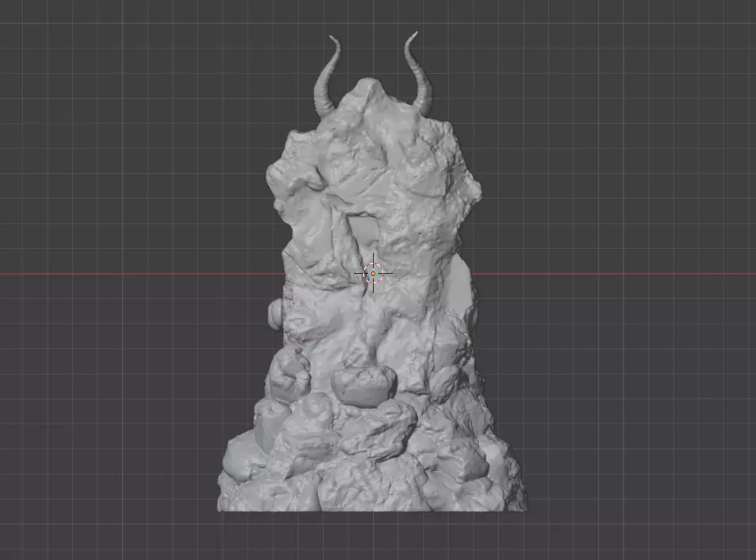This screenshot has width=756, height=560.
Task: Click the left horn of the model
Action: (328, 77)
